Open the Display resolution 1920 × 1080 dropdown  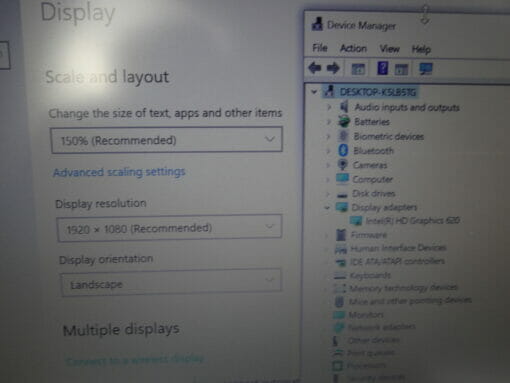(169, 228)
